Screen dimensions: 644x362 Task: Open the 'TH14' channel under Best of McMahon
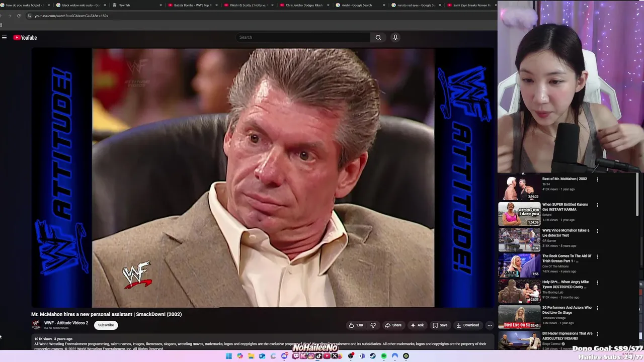[546, 184]
